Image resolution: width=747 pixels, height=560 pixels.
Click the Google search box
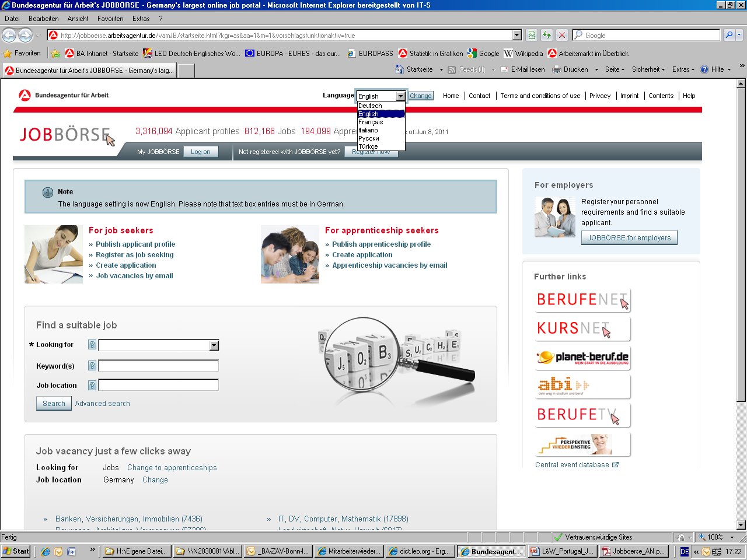(646, 35)
